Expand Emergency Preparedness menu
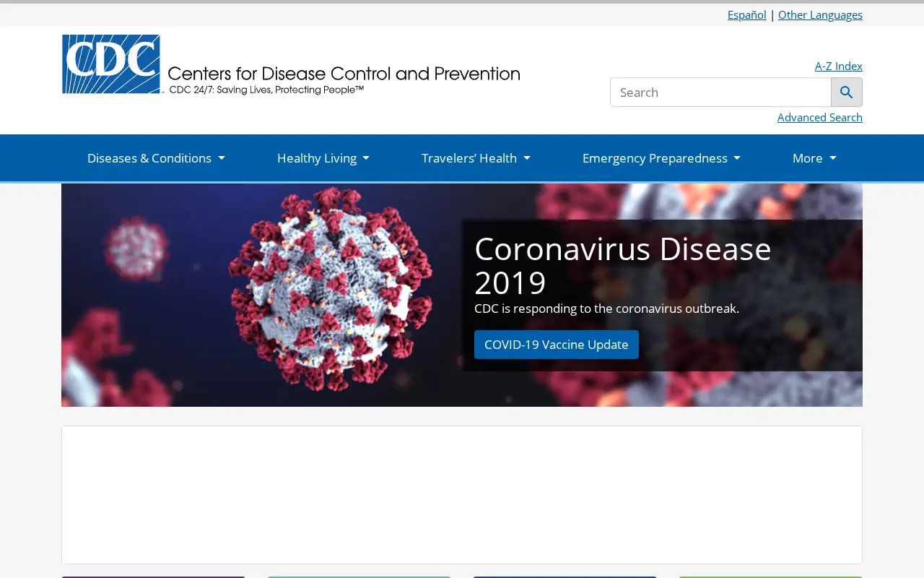 click(x=661, y=158)
